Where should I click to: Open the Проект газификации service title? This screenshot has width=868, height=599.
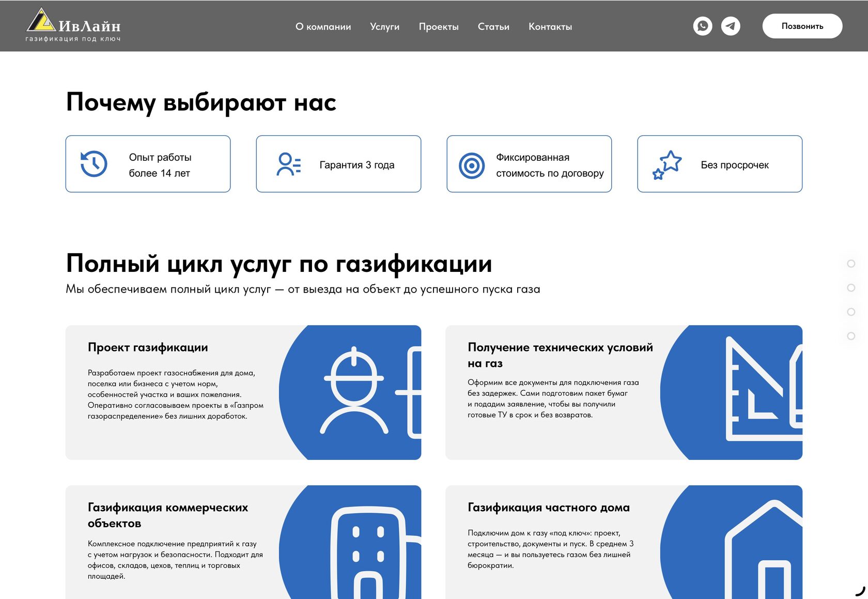[x=148, y=347]
